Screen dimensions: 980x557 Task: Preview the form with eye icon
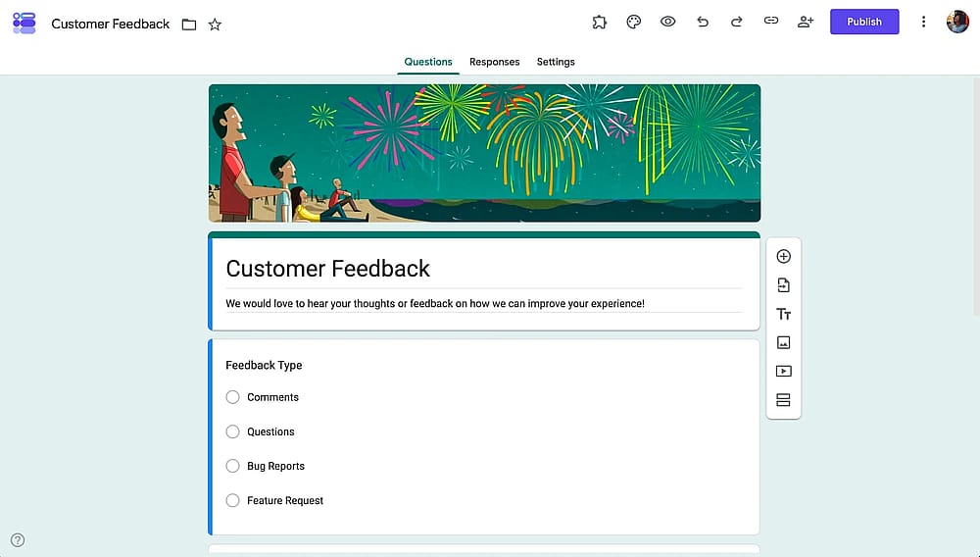click(667, 22)
